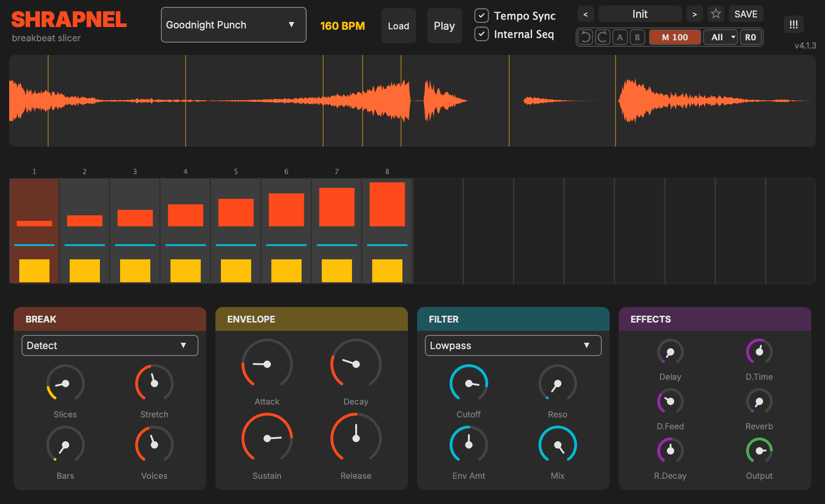Image resolution: width=825 pixels, height=504 pixels.
Task: Open the Goodnight Punch sample dropdown
Action: pos(234,25)
